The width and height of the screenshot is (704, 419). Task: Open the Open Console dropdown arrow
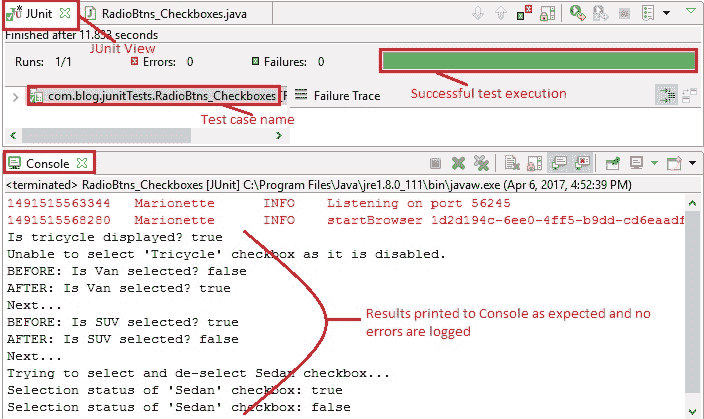tap(693, 163)
